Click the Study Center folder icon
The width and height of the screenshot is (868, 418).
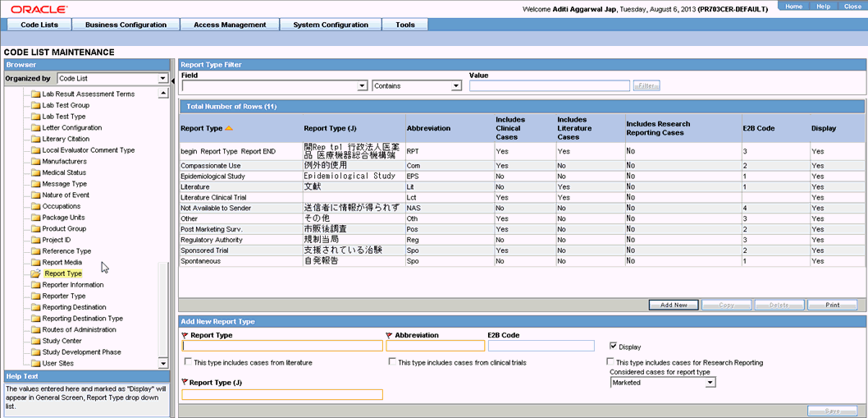(35, 341)
